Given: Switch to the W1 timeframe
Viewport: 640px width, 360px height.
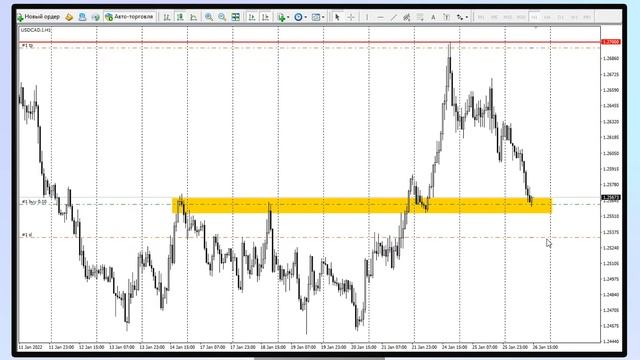Looking at the screenshot, I should click(x=574, y=17).
